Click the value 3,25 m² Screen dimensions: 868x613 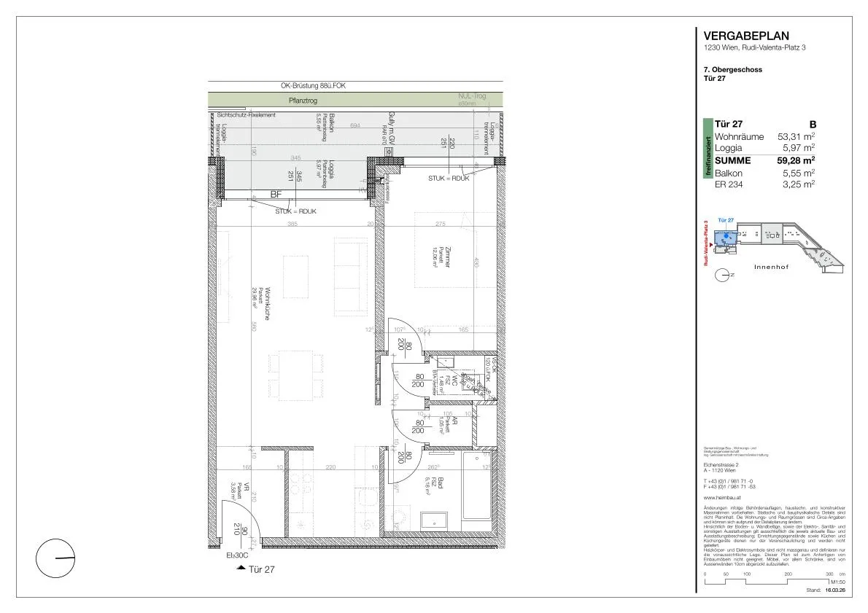799,184
